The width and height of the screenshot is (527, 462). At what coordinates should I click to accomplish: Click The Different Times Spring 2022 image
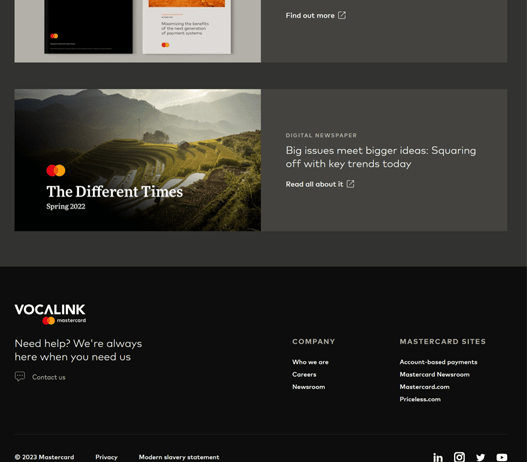click(137, 160)
